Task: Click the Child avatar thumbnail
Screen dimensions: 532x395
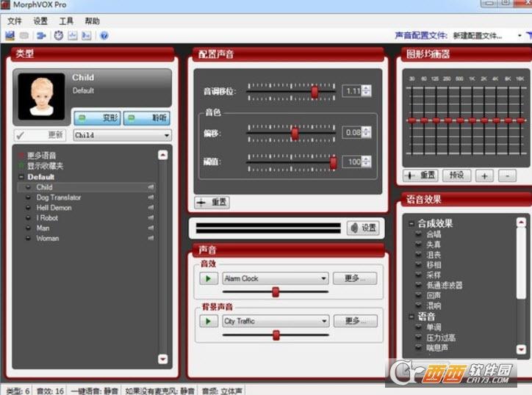Action: click(x=41, y=96)
